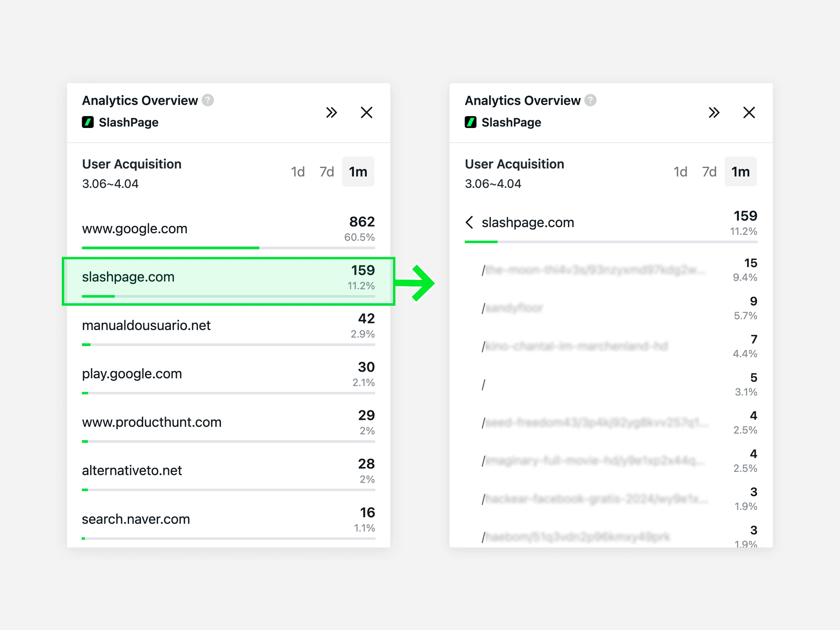The image size is (840, 630).
Task: Select 1d range in left panel
Action: pos(298,172)
